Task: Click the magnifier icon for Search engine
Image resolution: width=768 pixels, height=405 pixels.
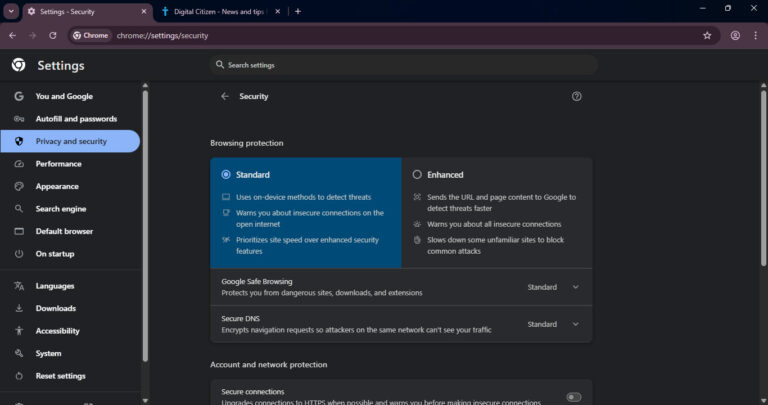Action: (x=19, y=209)
